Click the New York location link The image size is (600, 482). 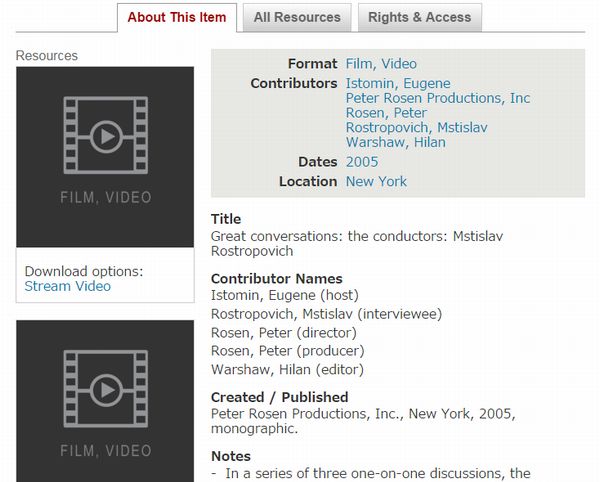[x=376, y=181]
